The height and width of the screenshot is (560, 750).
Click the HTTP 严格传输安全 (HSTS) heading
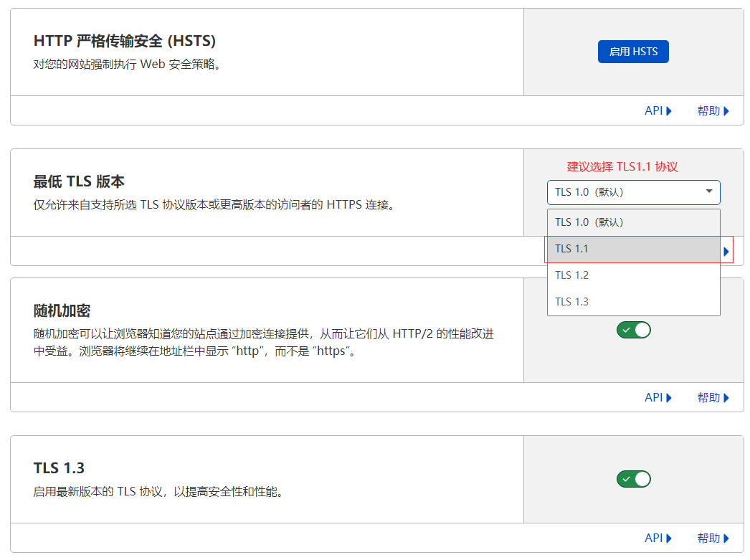(124, 41)
